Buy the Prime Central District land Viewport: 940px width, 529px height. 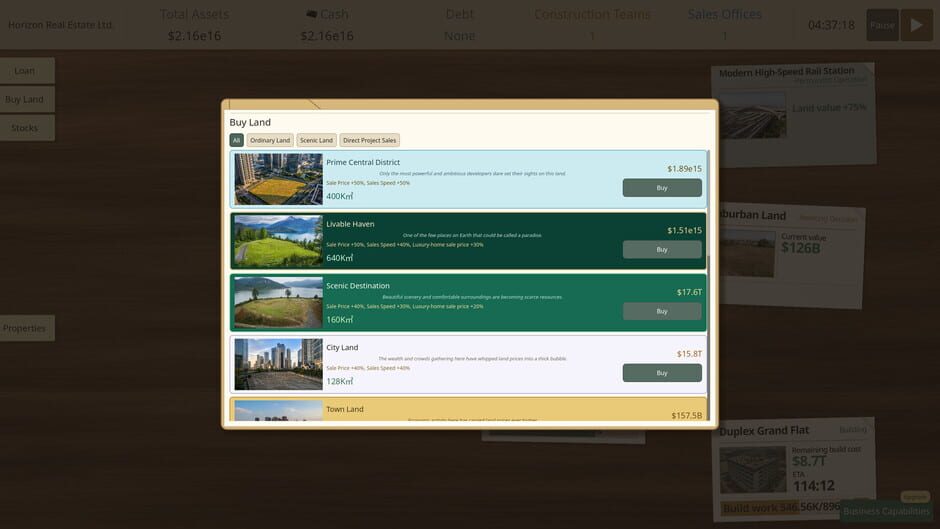click(x=662, y=188)
